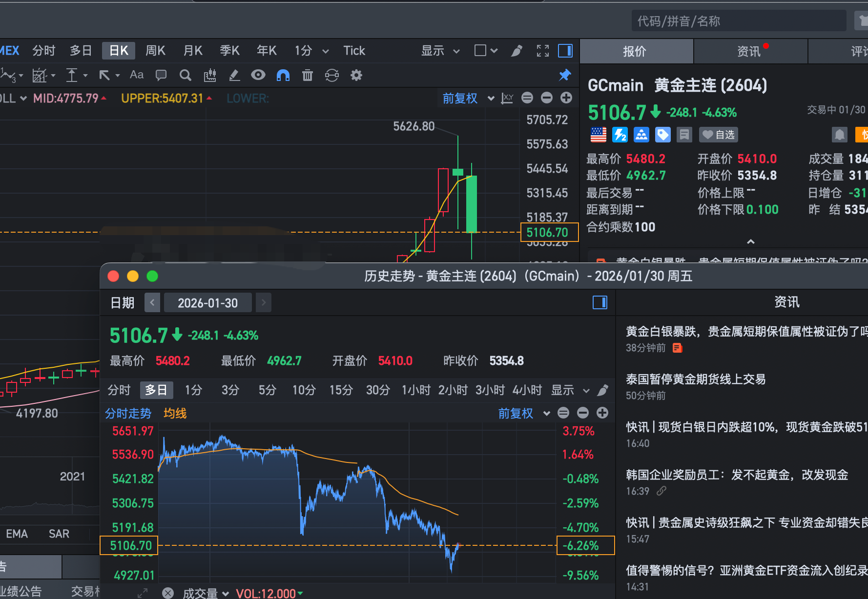The height and width of the screenshot is (599, 868).
Task: Select the text annotation Aa tool
Action: 137,75
